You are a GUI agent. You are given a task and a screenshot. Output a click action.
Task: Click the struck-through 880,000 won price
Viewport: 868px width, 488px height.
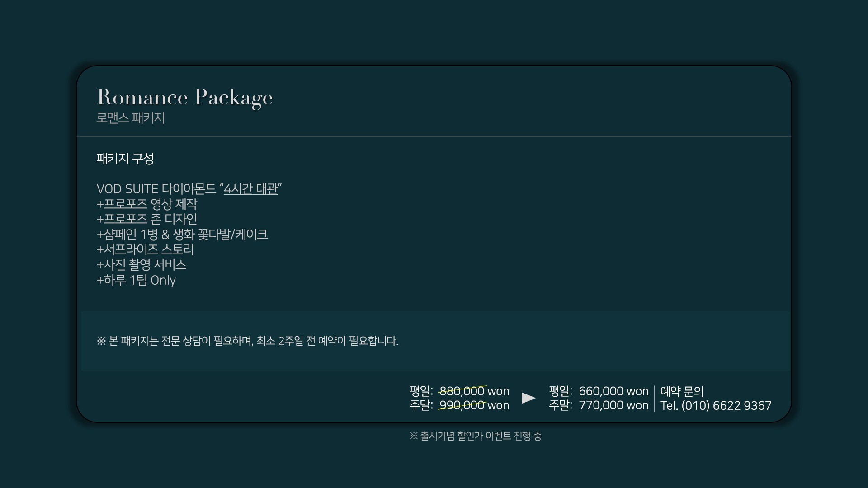(x=474, y=391)
